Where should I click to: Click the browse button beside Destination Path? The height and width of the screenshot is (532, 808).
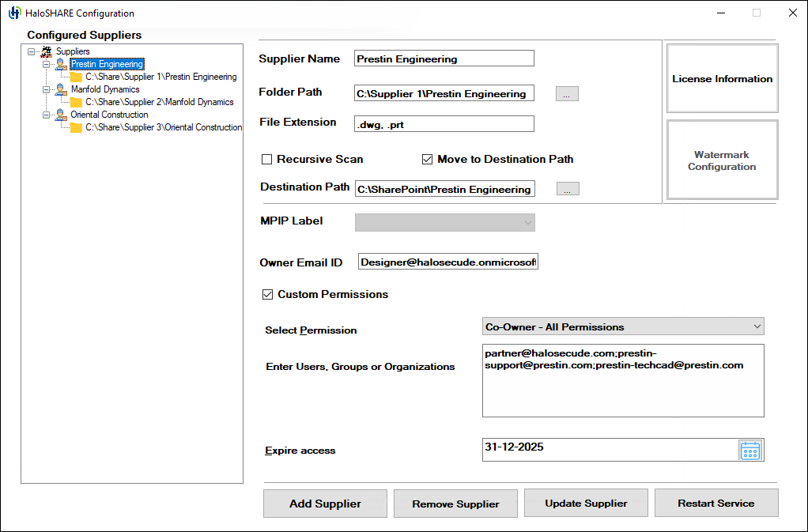click(567, 188)
